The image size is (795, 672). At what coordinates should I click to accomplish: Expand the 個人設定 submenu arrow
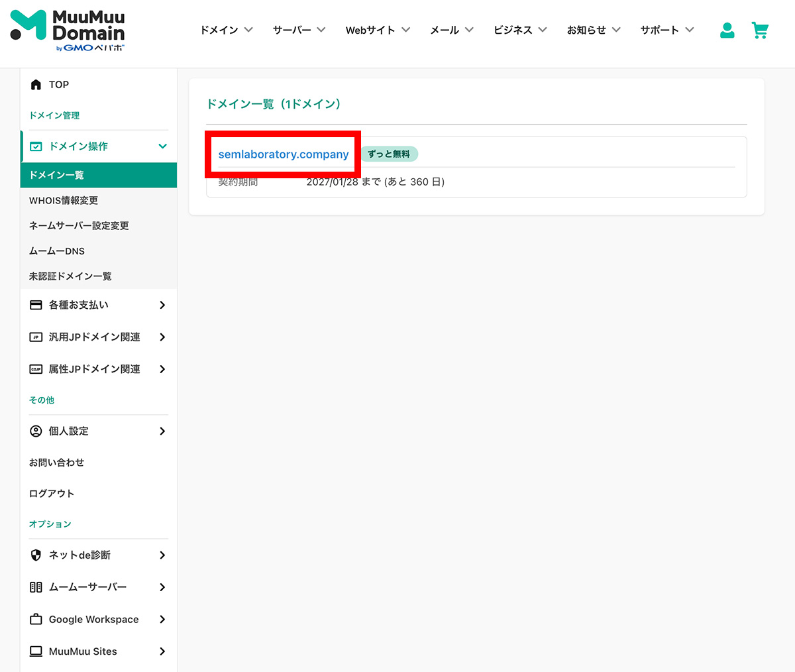coord(162,431)
